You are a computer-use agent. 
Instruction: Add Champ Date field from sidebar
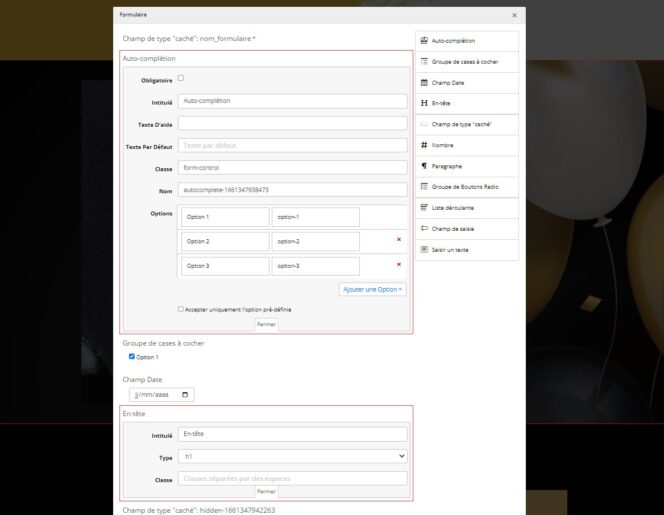(x=467, y=83)
